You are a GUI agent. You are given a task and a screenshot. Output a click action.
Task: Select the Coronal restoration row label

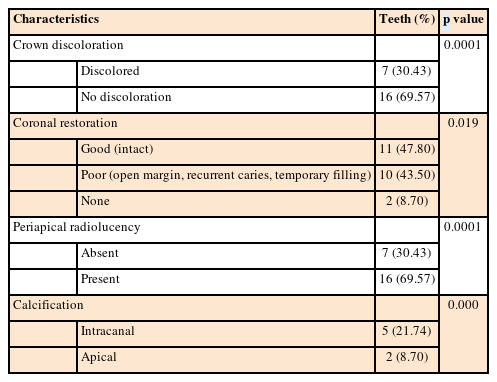point(192,126)
